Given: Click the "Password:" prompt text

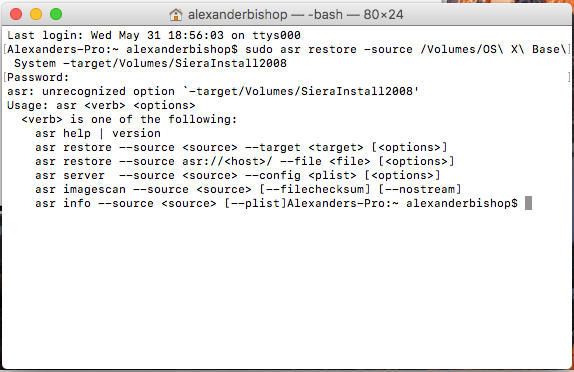Looking at the screenshot, I should 38,77.
